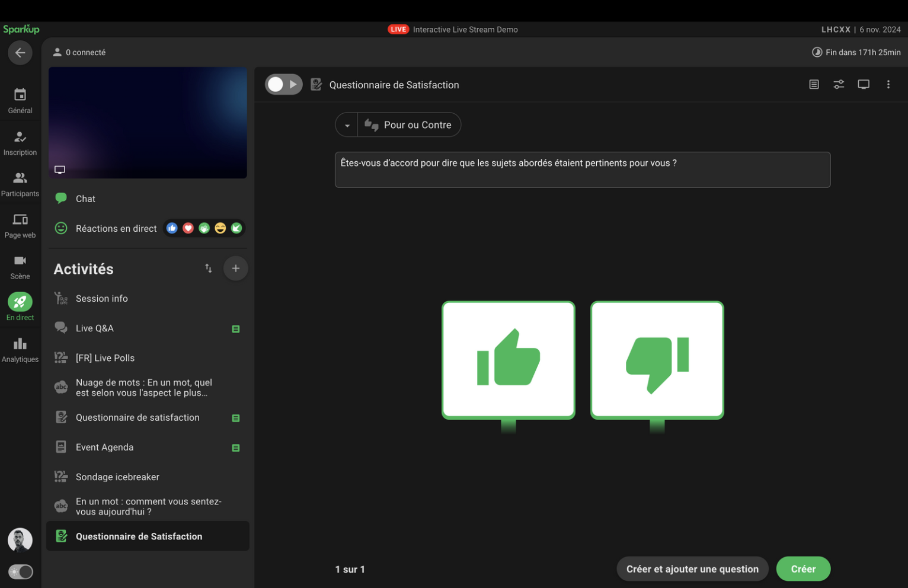
Task: Toggle the Questionnaire de Satisfaction activation switch
Action: (x=283, y=85)
